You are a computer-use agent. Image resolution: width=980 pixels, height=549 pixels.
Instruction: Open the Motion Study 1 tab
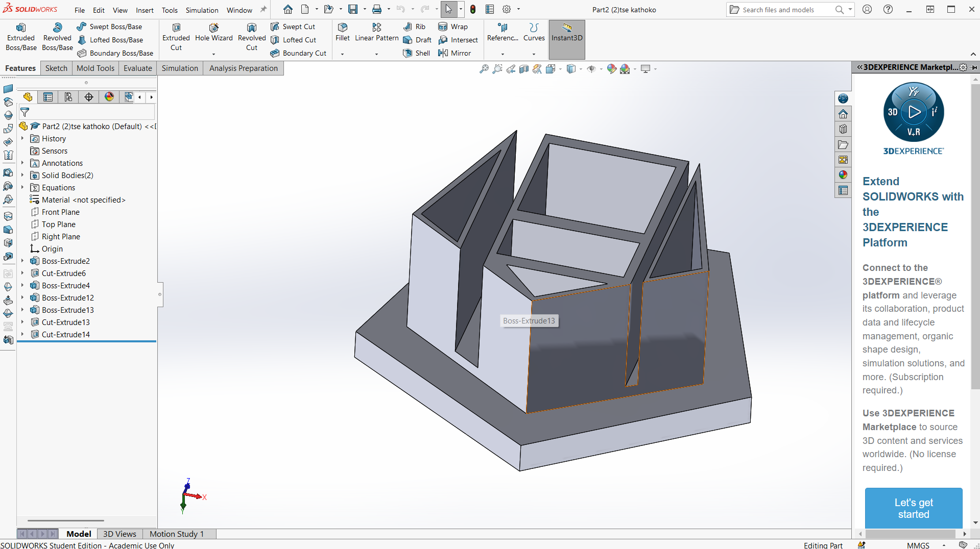[x=177, y=534]
